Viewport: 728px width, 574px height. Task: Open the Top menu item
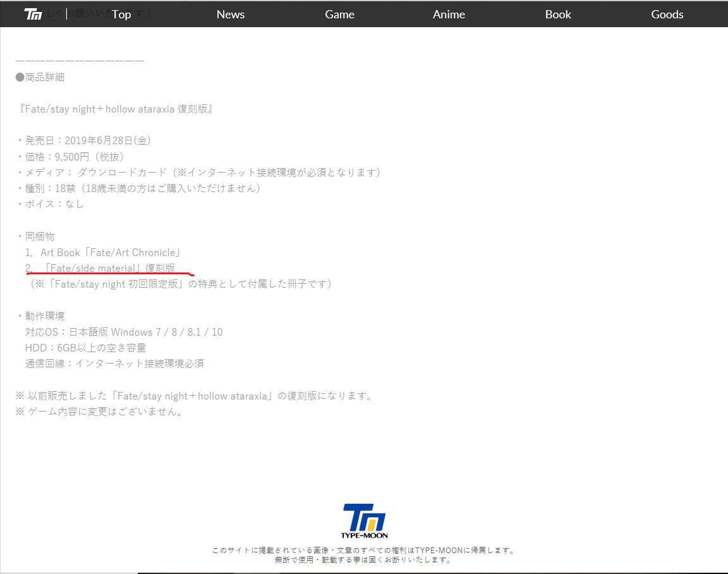121,14
